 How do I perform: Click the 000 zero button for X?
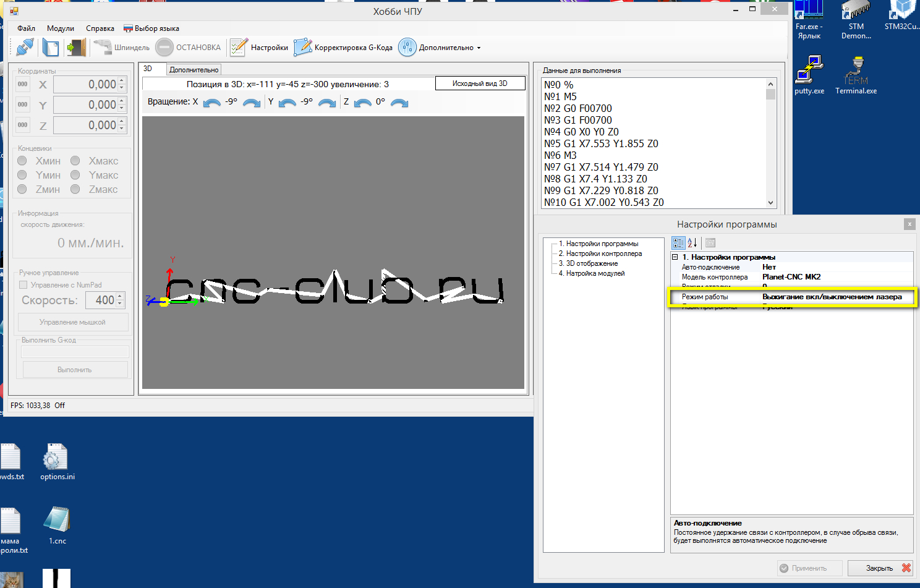23,84
